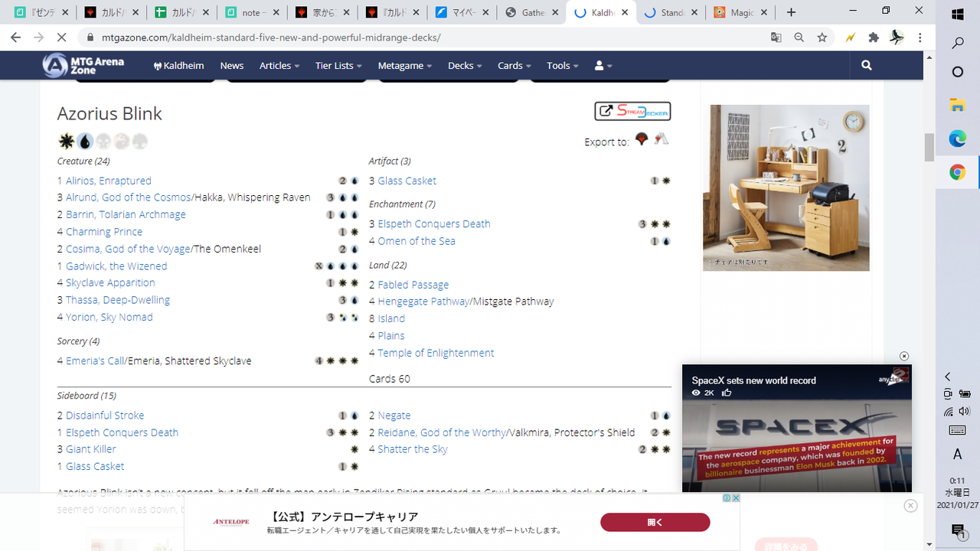Toggle the white mana color filter

pos(67,141)
